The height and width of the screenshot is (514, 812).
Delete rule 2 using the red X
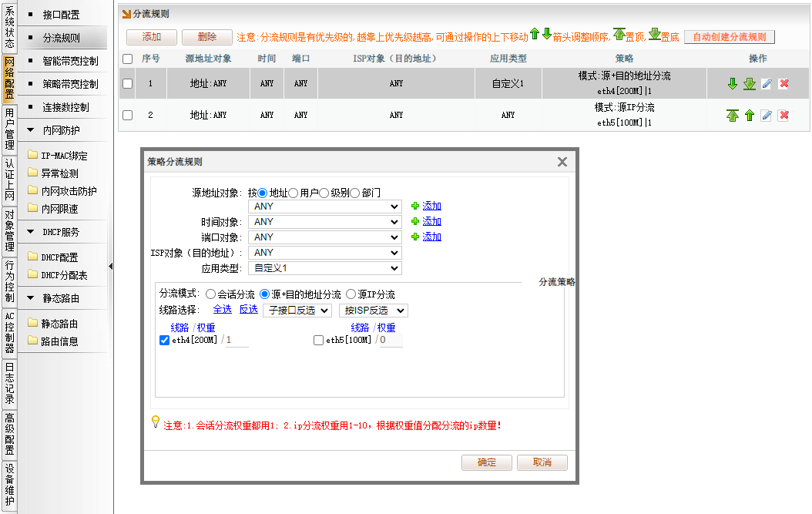pos(783,116)
